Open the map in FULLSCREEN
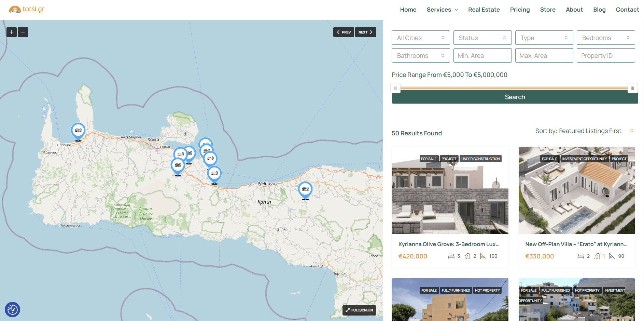The width and height of the screenshot is (644, 321). tap(359, 310)
